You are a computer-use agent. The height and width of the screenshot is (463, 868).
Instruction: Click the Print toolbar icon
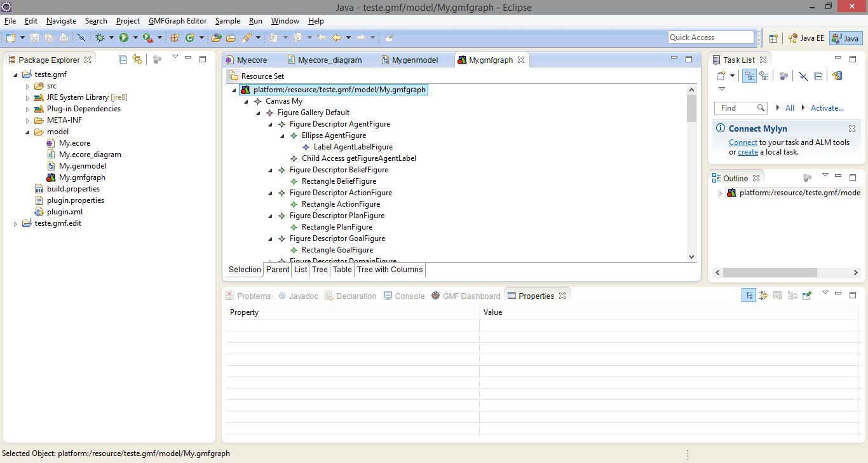click(x=64, y=38)
